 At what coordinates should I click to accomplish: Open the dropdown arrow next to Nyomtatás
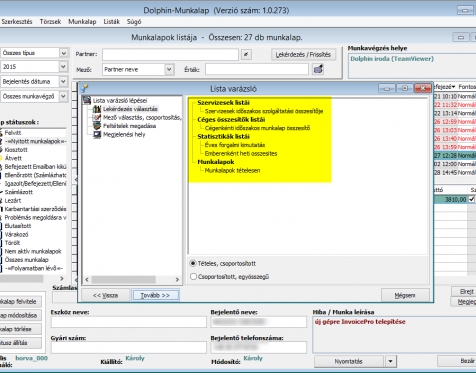(390, 361)
